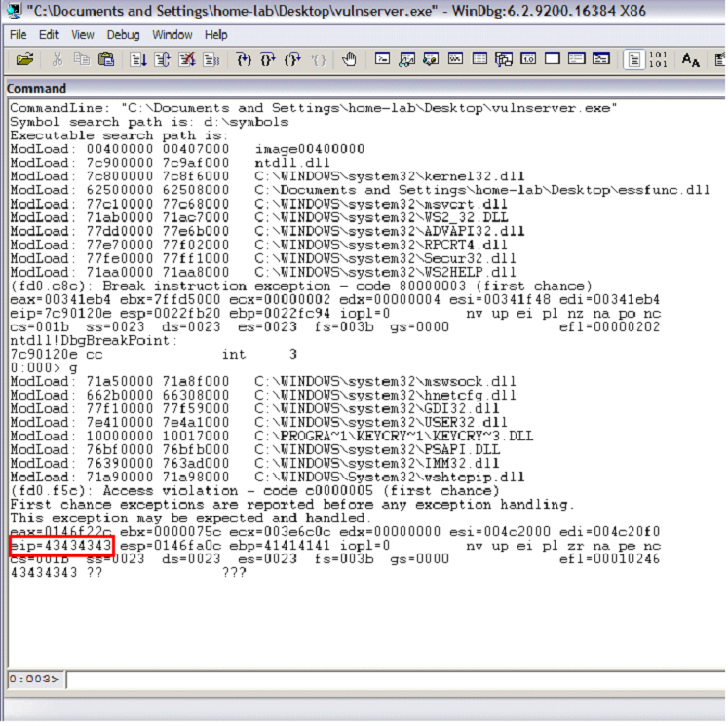Open the View menu
Screen dimensions: 728x726
[x=83, y=35]
